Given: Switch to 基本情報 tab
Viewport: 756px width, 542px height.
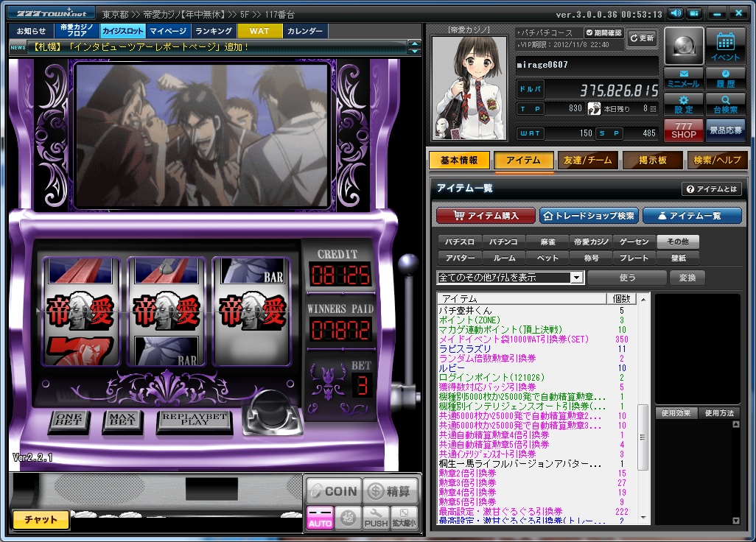Looking at the screenshot, I should point(459,161).
